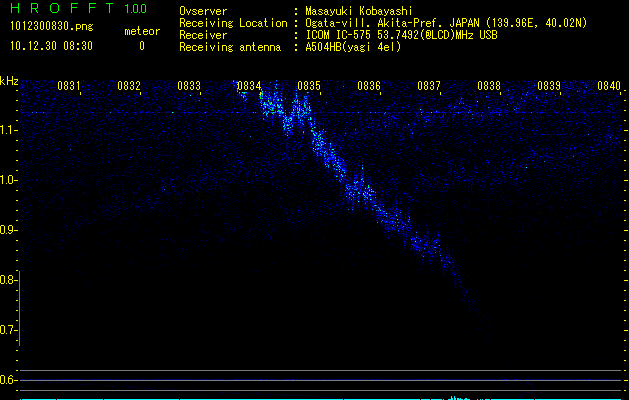This screenshot has width=629, height=400.
Task: Click observer name Masayuki Kobayashi
Action: point(359,11)
